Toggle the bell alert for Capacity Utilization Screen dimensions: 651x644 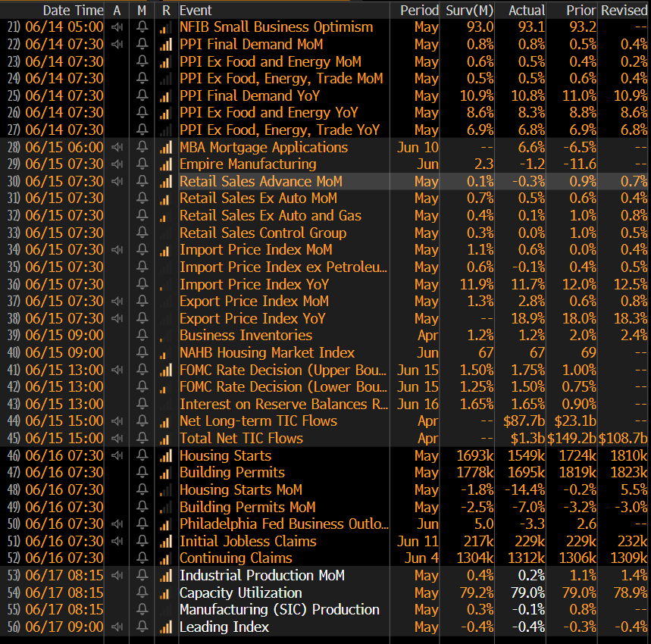pyautogui.click(x=142, y=593)
